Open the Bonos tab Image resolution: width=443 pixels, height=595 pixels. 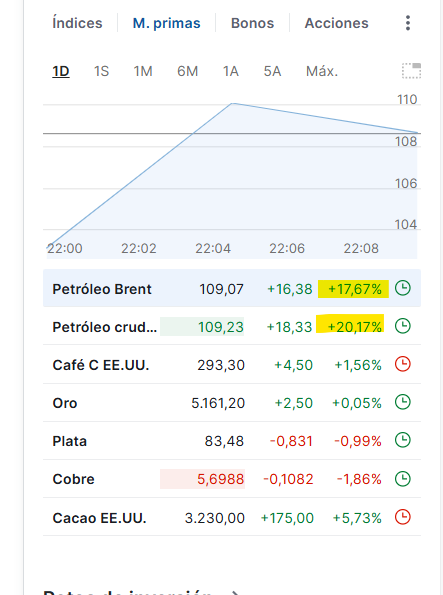point(252,23)
